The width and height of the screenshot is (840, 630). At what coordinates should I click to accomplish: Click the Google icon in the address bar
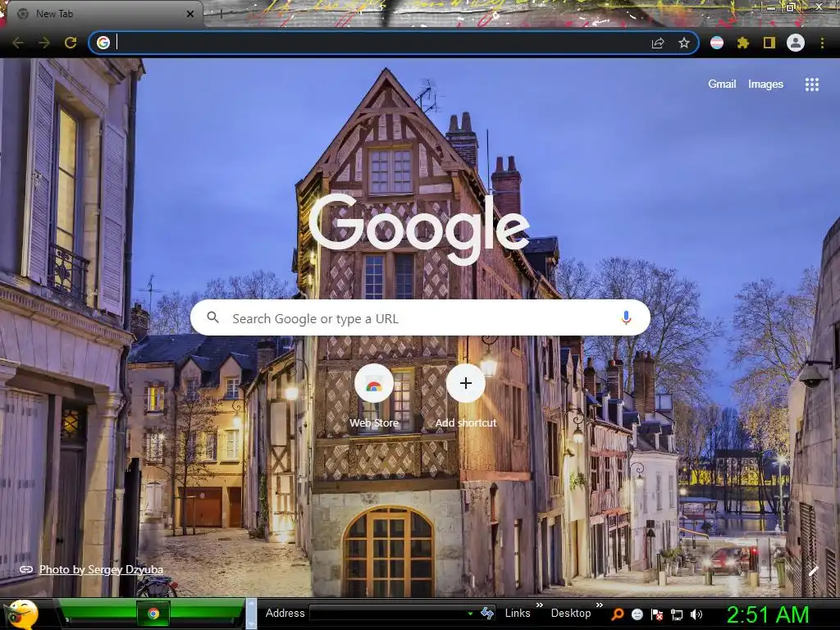[x=103, y=43]
